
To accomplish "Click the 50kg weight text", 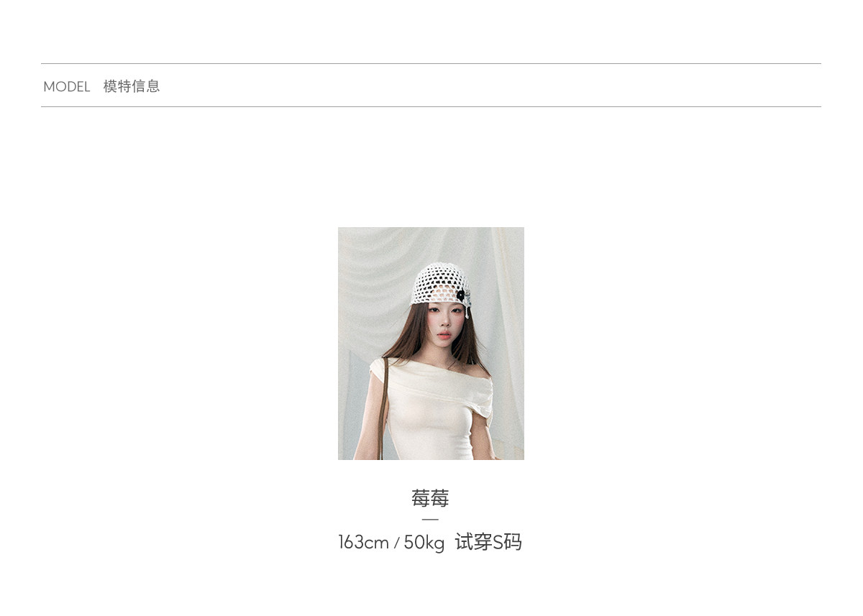I will [x=424, y=542].
